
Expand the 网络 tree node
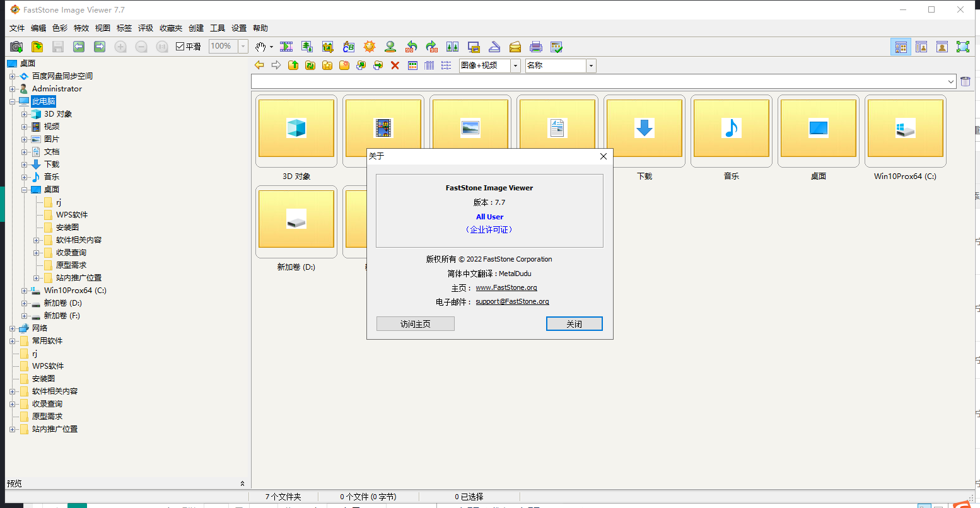tap(13, 328)
